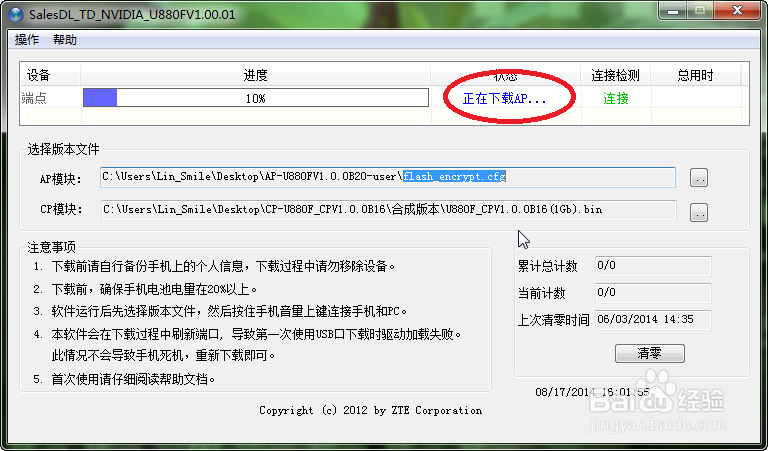This screenshot has width=768, height=451.
Task: Browse for the AP模块 file
Action: click(x=698, y=178)
